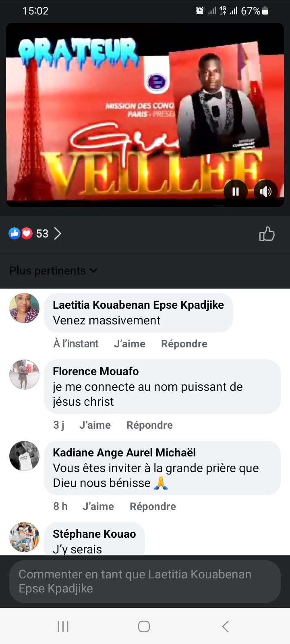Like Kadiane Ange Aurel Michaël's comment
The image size is (290, 644).
(98, 506)
